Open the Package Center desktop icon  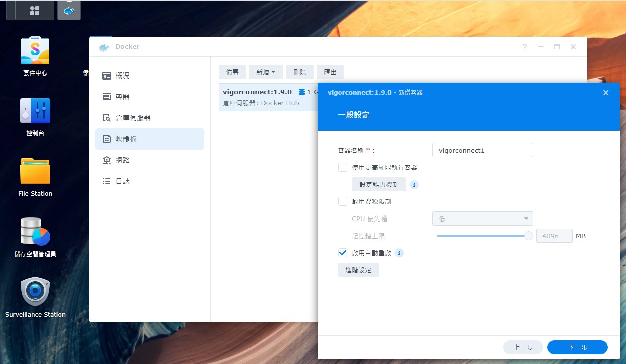tap(35, 51)
